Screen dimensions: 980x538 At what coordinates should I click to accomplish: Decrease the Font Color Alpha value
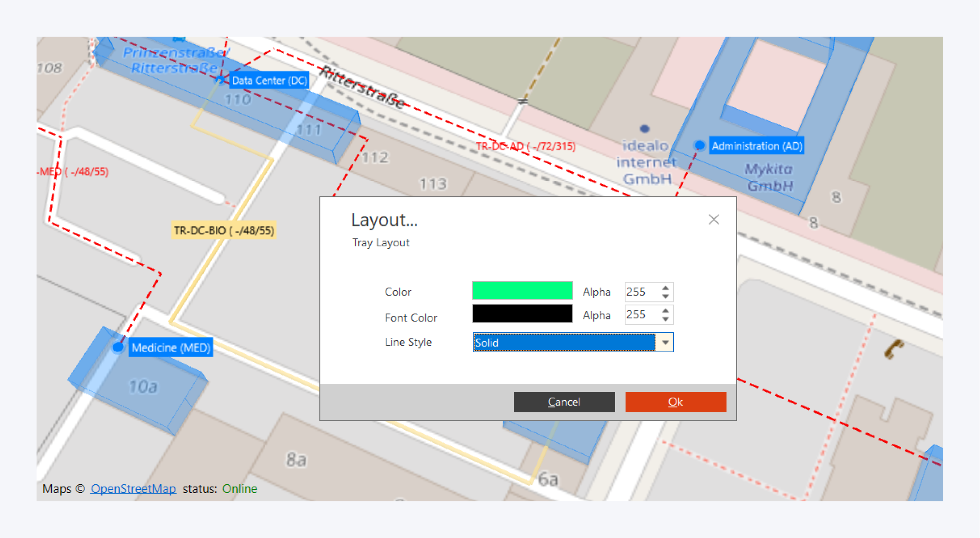tap(665, 319)
